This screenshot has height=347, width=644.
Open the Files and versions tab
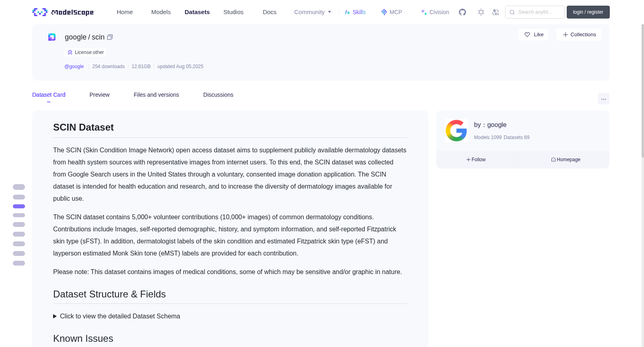click(156, 95)
